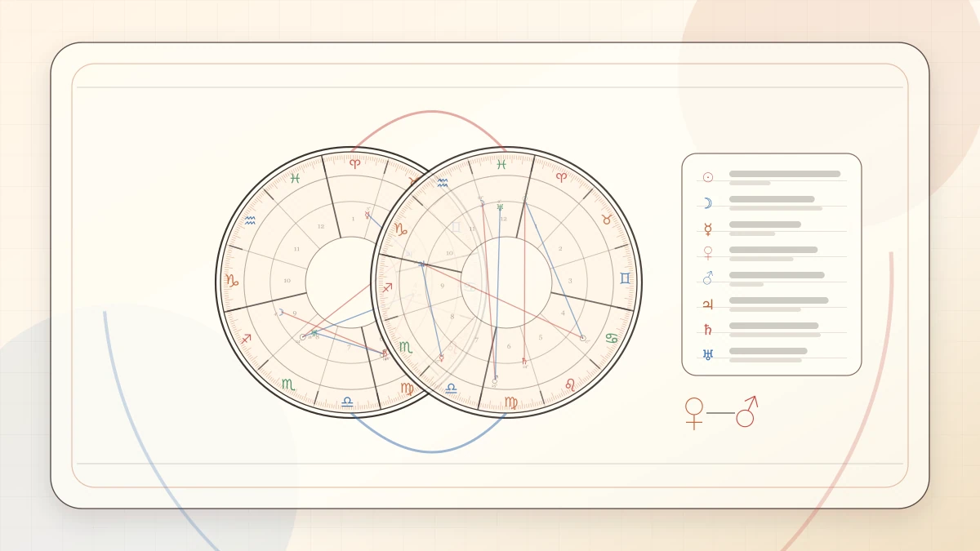
Task: Click the Mercury glyph in the planet list
Action: tap(708, 229)
